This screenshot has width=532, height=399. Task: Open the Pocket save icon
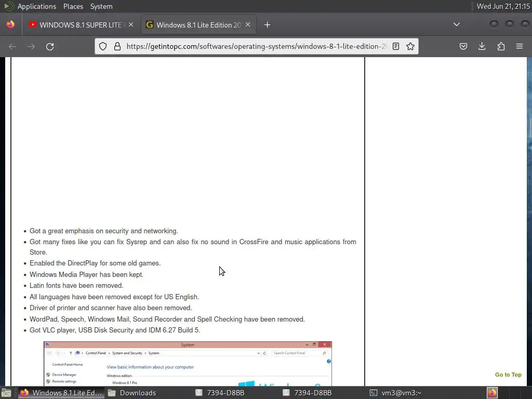pos(463,46)
